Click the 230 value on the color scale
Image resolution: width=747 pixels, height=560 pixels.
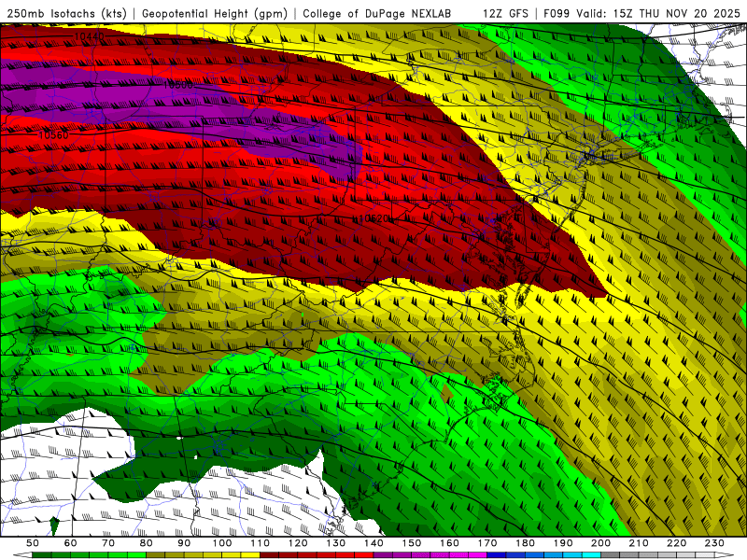tap(714, 543)
